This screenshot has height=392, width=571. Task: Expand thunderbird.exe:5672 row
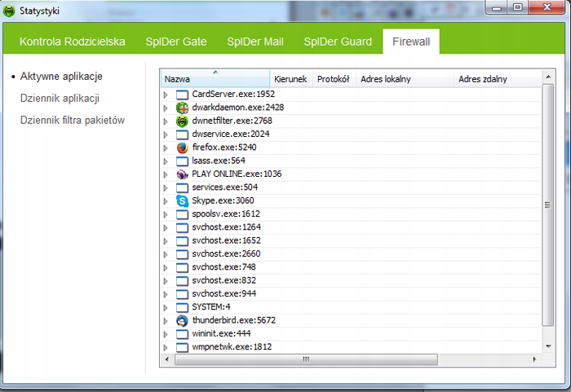tap(166, 320)
